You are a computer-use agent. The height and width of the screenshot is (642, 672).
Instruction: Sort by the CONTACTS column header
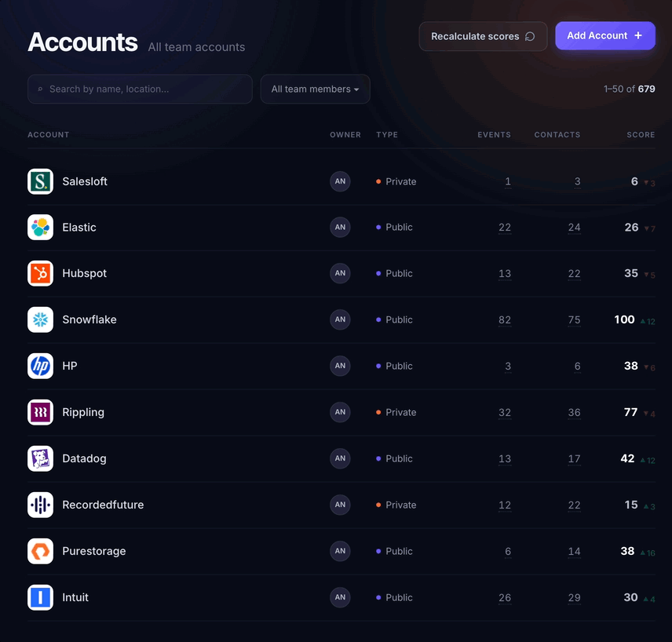point(557,134)
